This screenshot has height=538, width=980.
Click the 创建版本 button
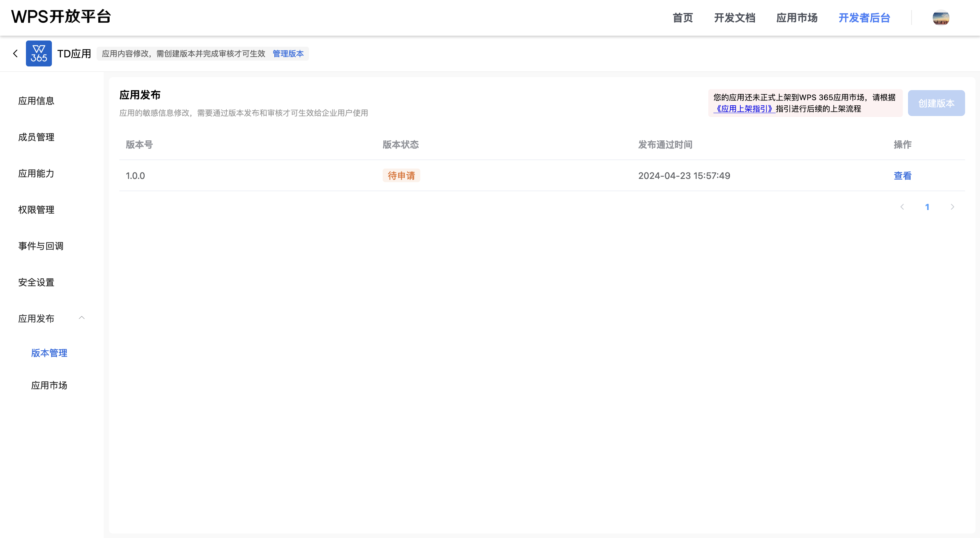pyautogui.click(x=936, y=103)
